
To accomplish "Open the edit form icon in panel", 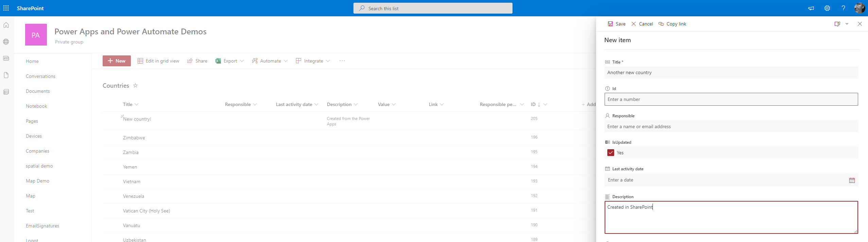I will click(837, 24).
